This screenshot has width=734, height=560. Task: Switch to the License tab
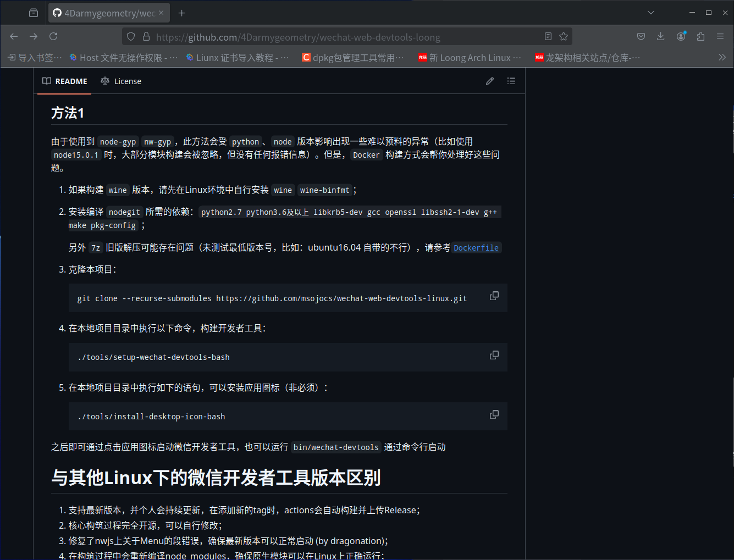121,81
